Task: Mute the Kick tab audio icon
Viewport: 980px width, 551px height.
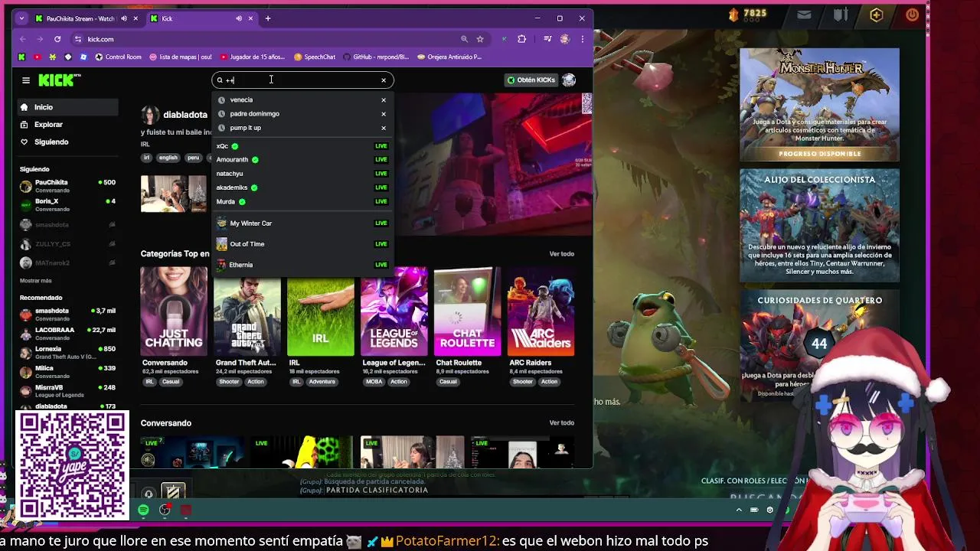Action: (239, 18)
